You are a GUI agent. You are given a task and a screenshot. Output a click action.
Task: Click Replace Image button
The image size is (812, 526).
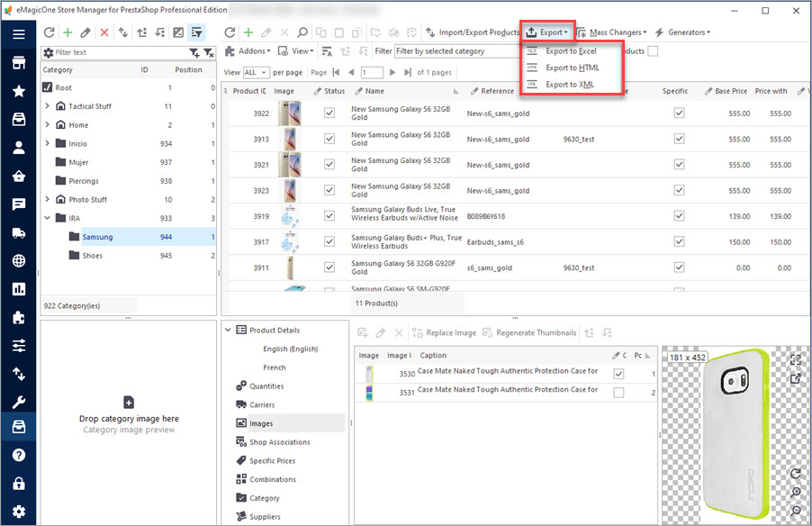click(x=445, y=332)
